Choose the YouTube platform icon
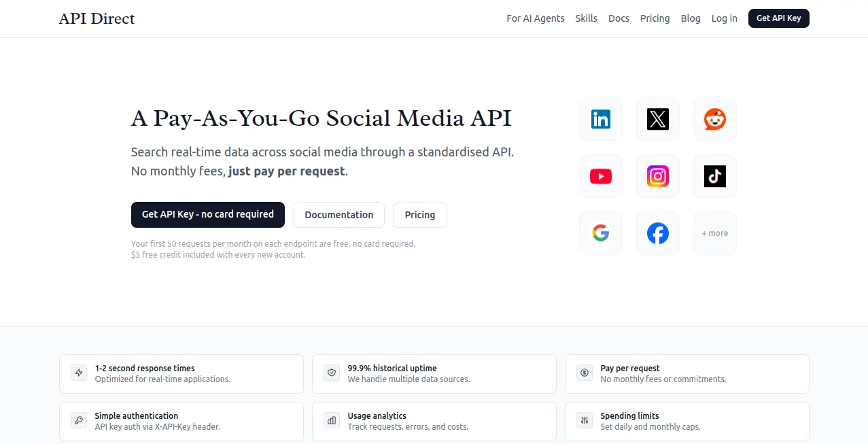The image size is (868, 444). pos(601,176)
